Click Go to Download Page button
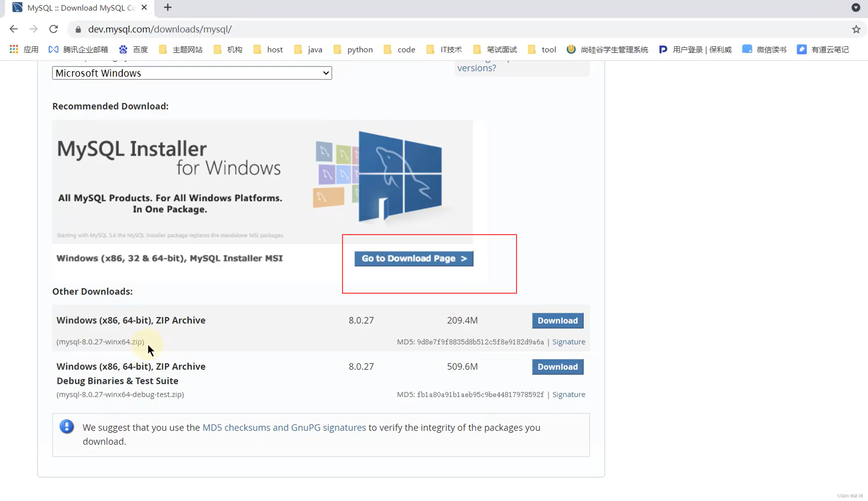The height and width of the screenshot is (501, 868). click(x=414, y=258)
